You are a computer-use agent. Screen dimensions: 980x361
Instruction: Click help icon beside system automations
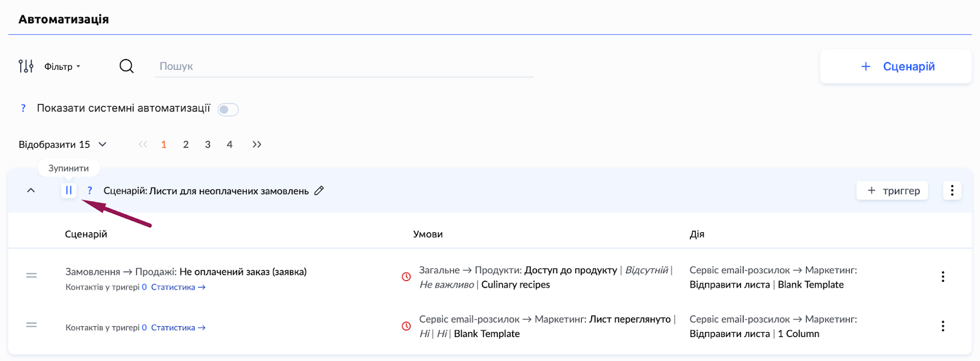point(23,108)
